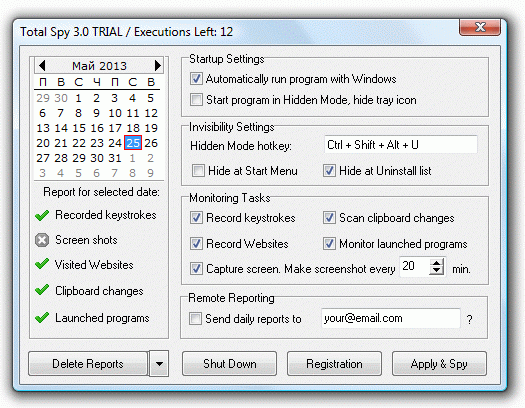Click the Delete Reports button
The height and width of the screenshot is (408, 525).
[x=88, y=363]
